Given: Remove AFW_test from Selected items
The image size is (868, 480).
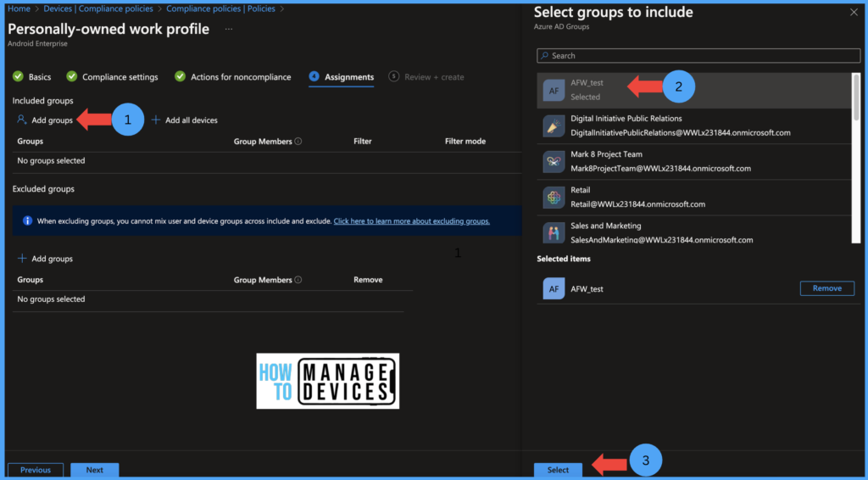Looking at the screenshot, I should pos(827,287).
